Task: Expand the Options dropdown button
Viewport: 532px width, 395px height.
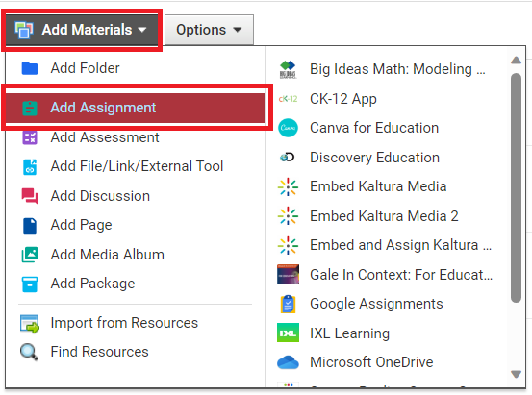Action: (209, 30)
